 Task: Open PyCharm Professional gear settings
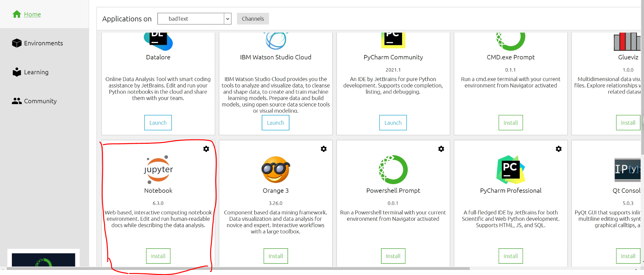coord(559,149)
